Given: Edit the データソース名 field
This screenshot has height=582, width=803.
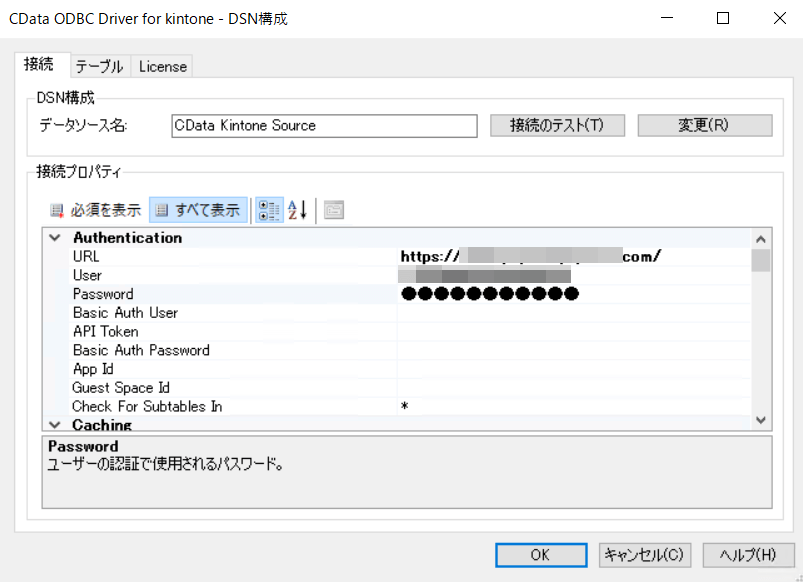Looking at the screenshot, I should pos(324,126).
